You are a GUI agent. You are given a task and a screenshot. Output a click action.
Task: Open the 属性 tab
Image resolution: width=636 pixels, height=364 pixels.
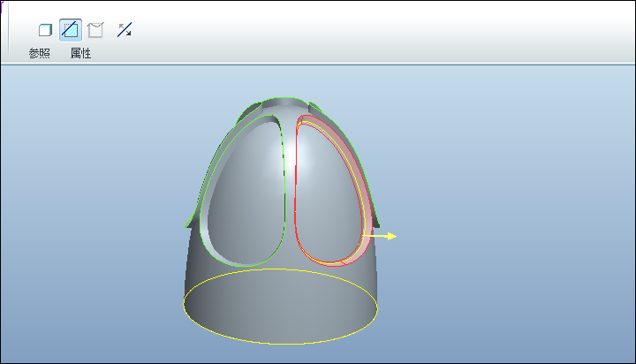coord(80,53)
